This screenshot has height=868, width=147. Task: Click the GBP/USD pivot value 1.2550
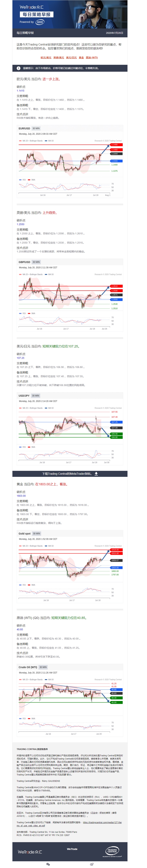pos(21,224)
